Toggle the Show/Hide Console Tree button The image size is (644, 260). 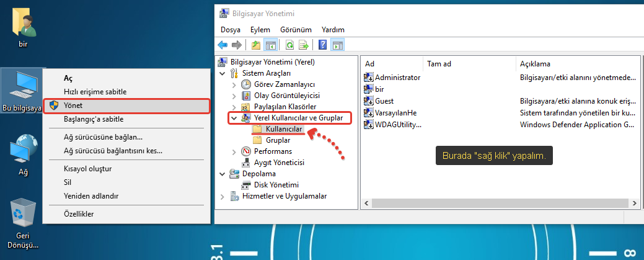tap(271, 45)
